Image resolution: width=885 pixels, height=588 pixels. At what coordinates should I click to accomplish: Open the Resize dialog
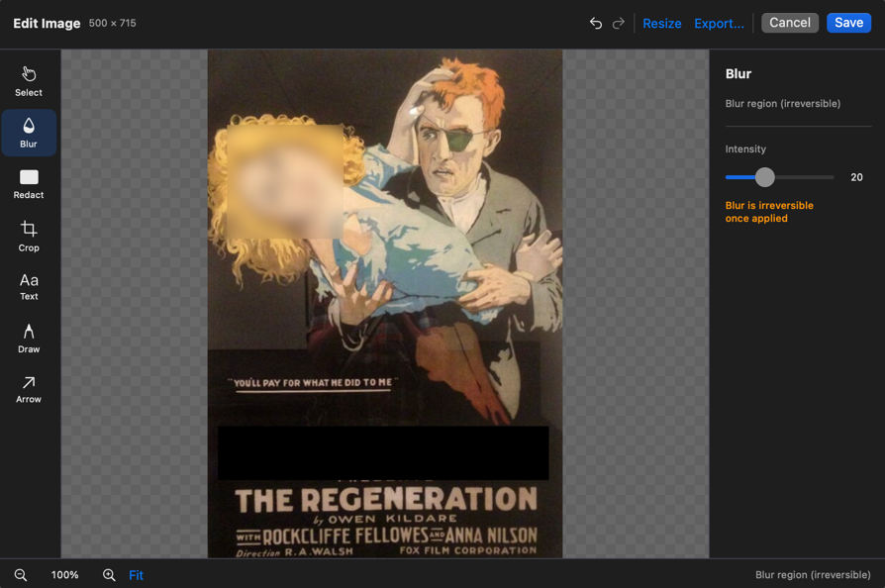pos(661,23)
